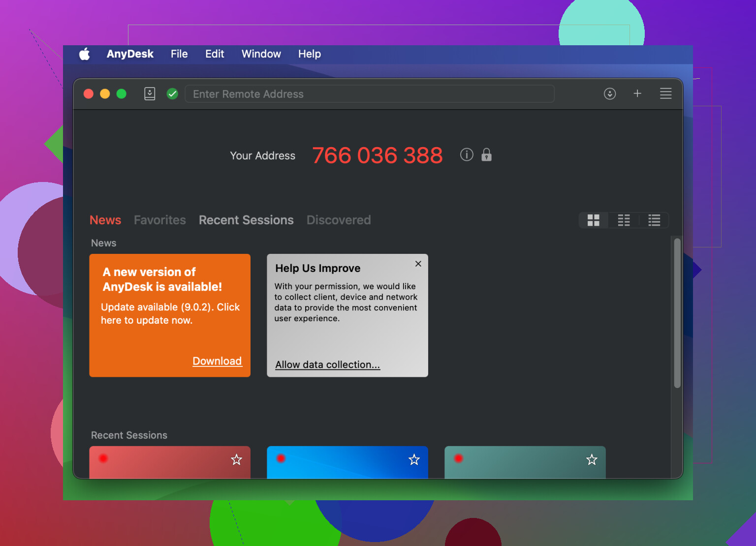The height and width of the screenshot is (546, 756).
Task: Favorite the blue recent session with star
Action: pos(414,459)
